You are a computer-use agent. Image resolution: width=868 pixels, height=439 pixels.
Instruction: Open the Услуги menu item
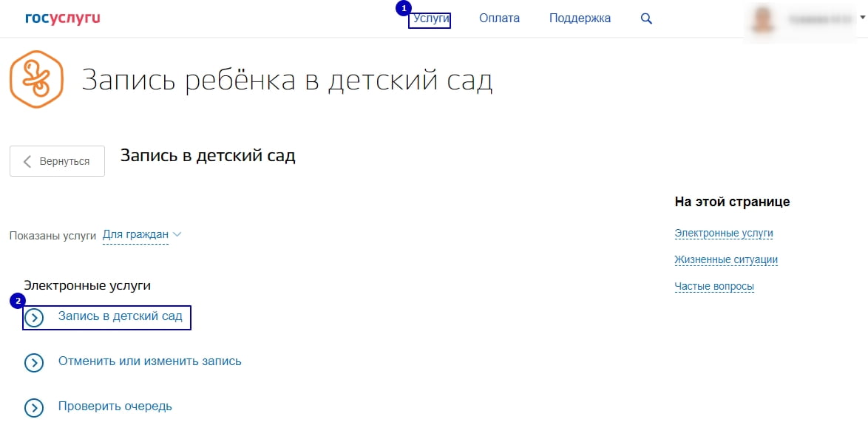(x=431, y=18)
